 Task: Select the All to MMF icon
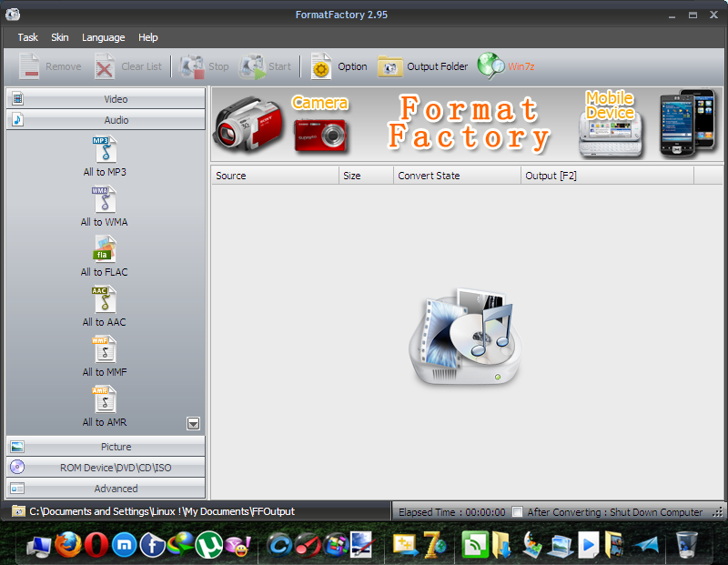(x=105, y=349)
